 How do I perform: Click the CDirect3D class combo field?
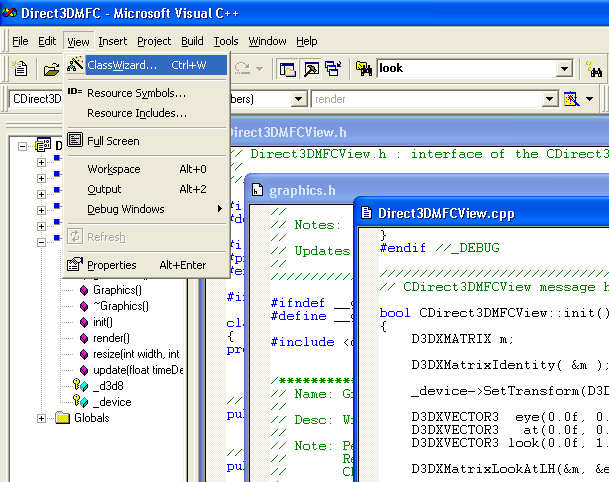point(37,99)
